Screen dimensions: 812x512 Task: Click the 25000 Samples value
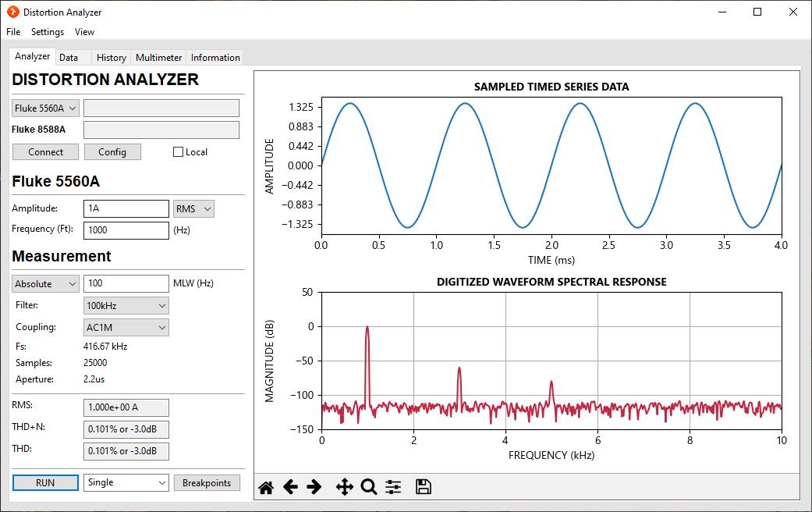tap(95, 363)
